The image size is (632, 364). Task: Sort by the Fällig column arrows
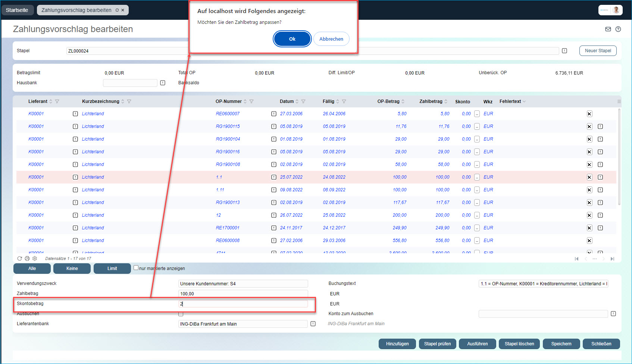click(338, 101)
